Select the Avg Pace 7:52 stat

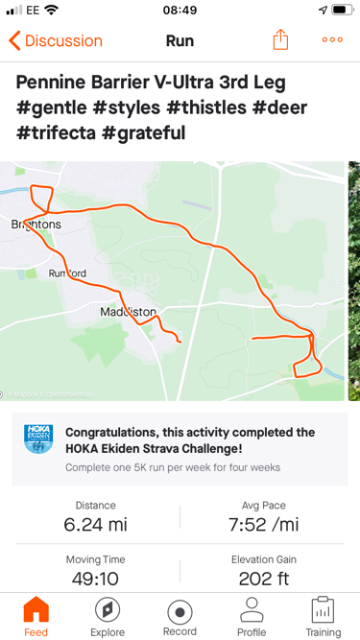click(x=264, y=517)
